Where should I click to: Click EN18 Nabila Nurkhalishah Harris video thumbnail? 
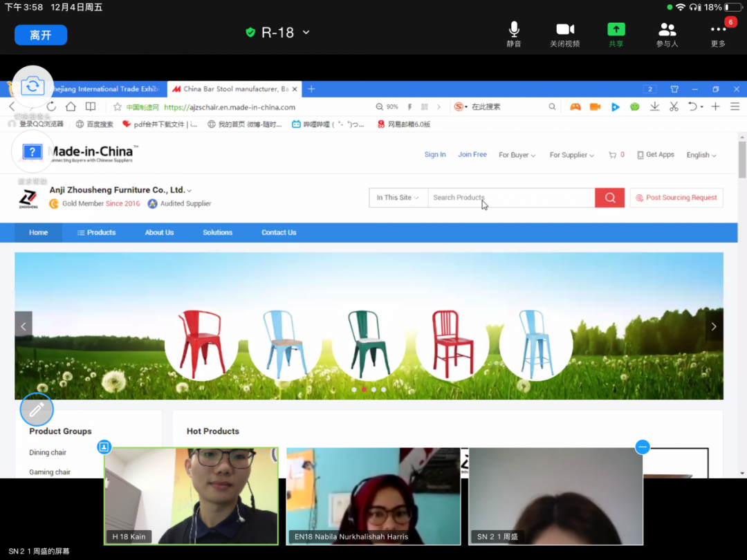373,496
